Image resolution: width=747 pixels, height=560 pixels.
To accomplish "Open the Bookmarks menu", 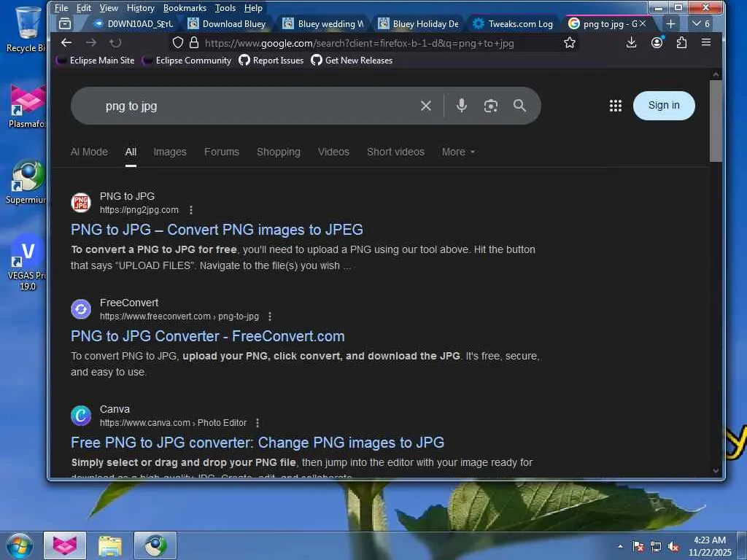I will tap(185, 8).
